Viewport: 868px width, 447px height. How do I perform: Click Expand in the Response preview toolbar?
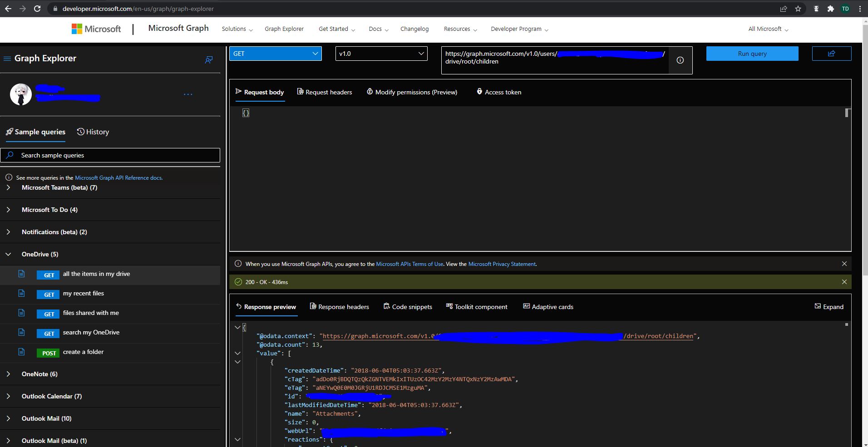pos(829,306)
